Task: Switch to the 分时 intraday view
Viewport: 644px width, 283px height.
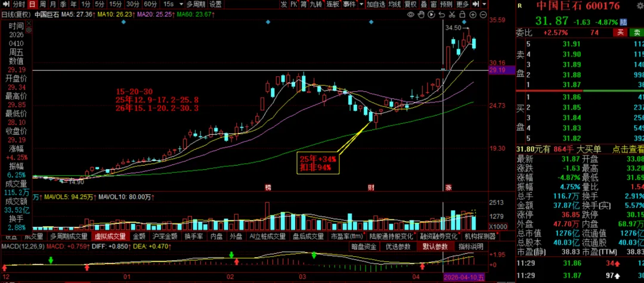Action: 19,5
